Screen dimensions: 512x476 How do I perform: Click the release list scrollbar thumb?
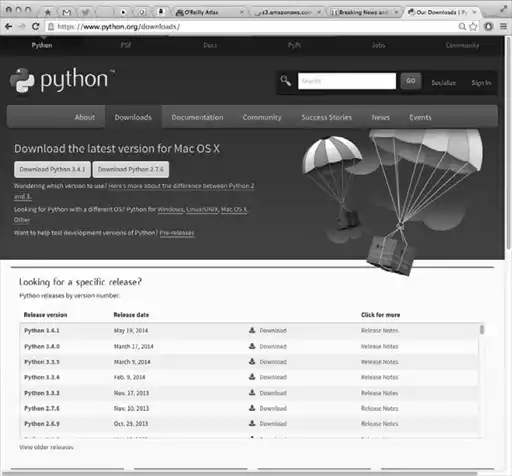[x=482, y=329]
